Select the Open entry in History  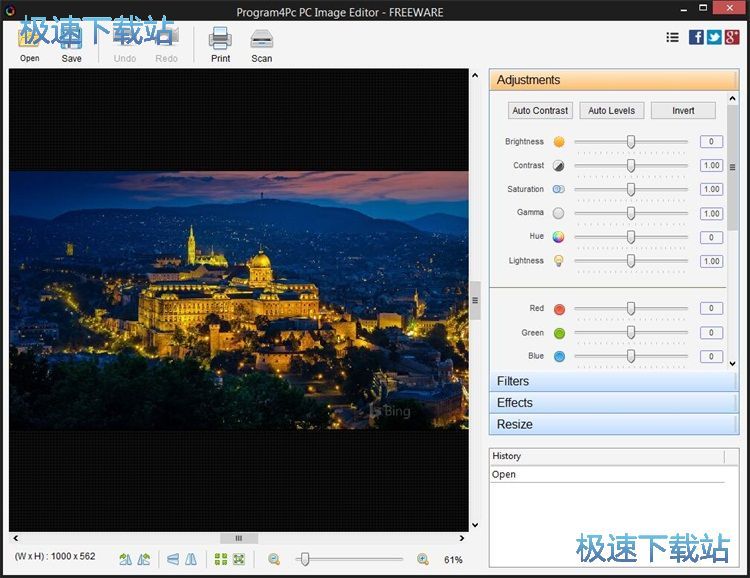(505, 475)
